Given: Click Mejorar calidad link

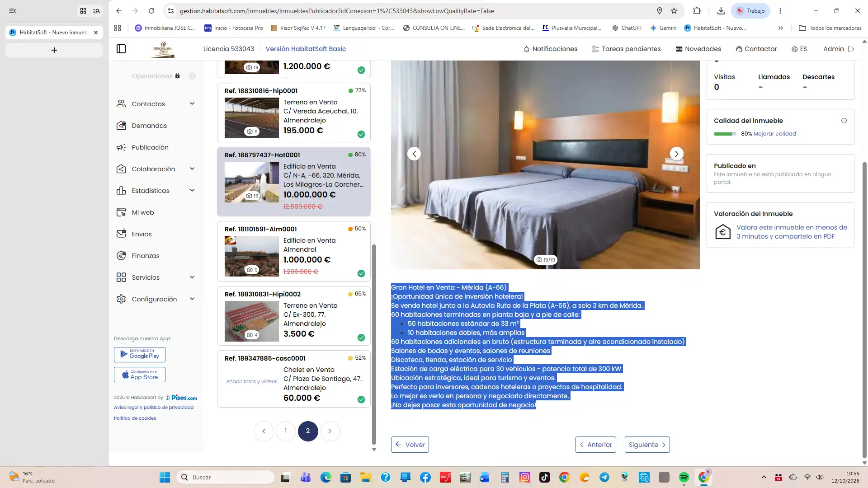Looking at the screenshot, I should [775, 134].
